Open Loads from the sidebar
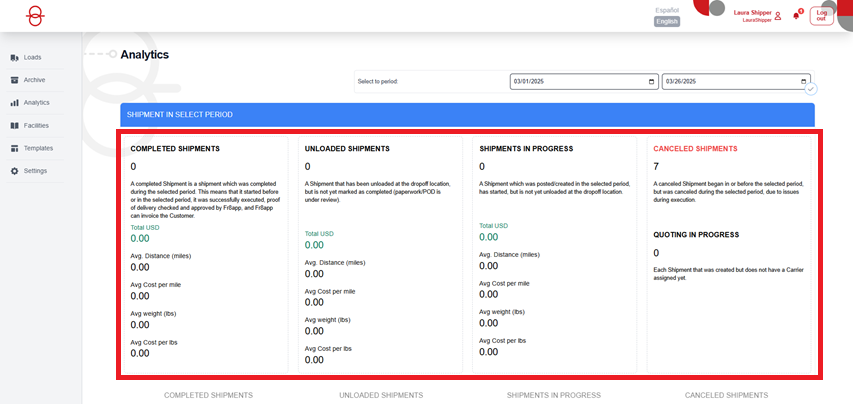The width and height of the screenshot is (853, 404). pyautogui.click(x=35, y=57)
